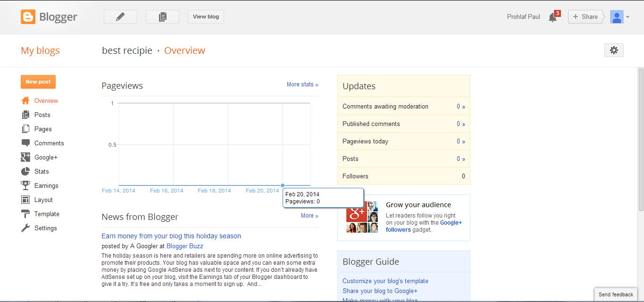This screenshot has width=644, height=302.
Task: Open Earnings from the sidebar
Action: [46, 185]
